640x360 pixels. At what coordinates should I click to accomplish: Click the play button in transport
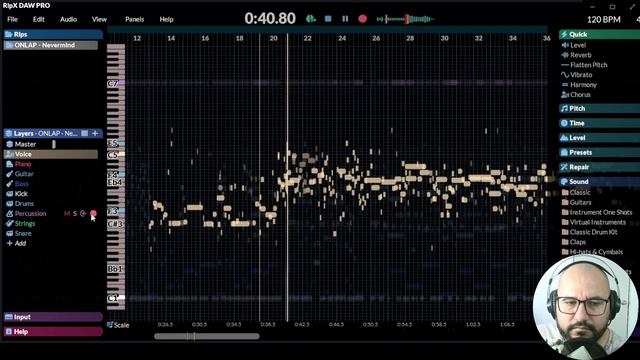point(311,19)
